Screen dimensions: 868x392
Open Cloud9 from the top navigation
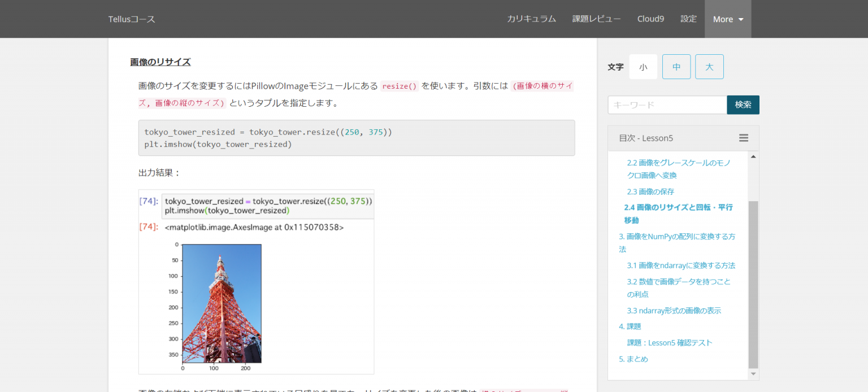pos(650,19)
